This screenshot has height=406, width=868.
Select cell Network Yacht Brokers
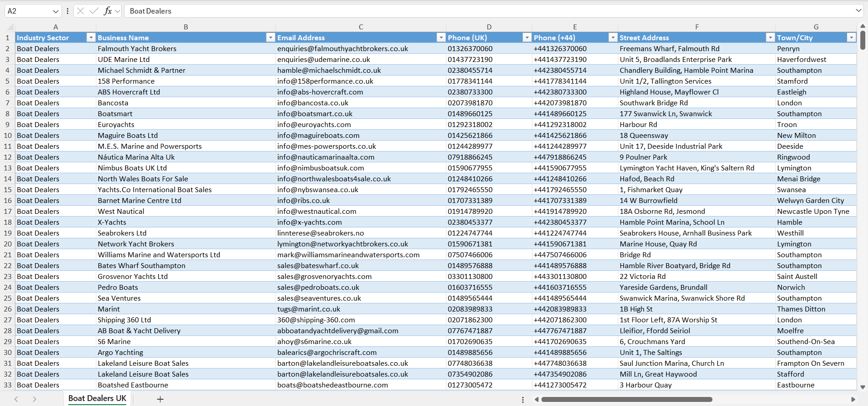(x=186, y=244)
